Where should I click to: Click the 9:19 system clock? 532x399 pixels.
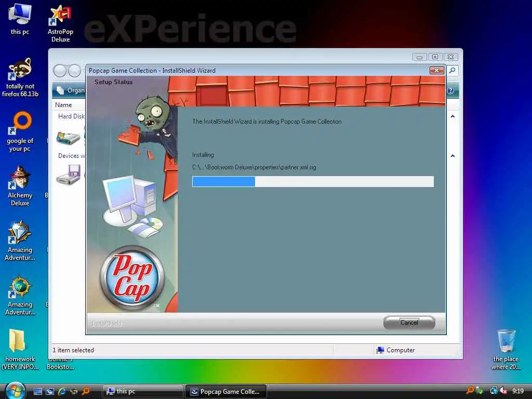point(518,391)
